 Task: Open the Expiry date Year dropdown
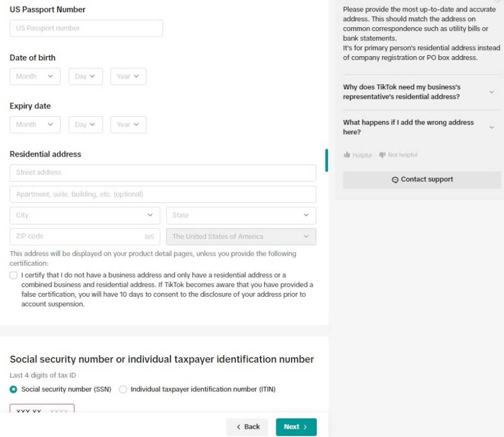(x=128, y=124)
